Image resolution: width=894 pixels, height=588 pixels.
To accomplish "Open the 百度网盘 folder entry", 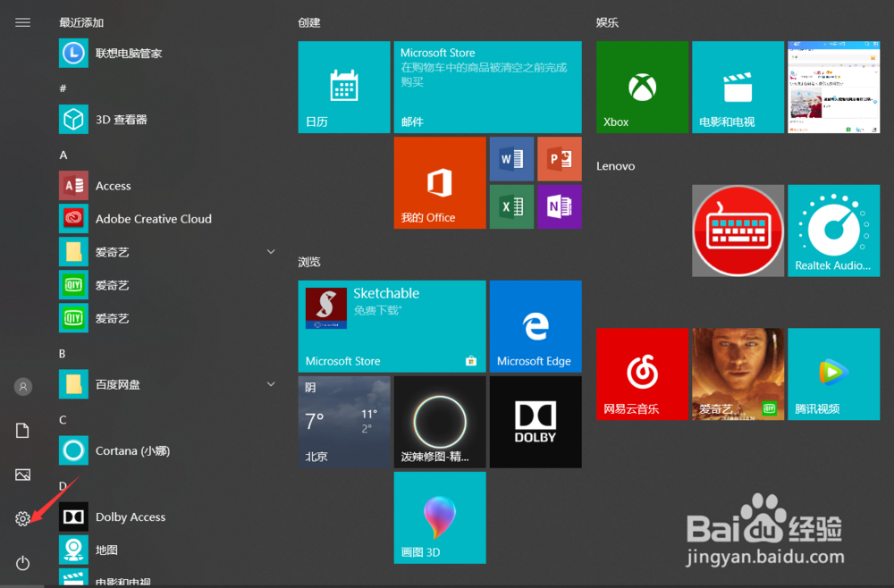I will 167,384.
